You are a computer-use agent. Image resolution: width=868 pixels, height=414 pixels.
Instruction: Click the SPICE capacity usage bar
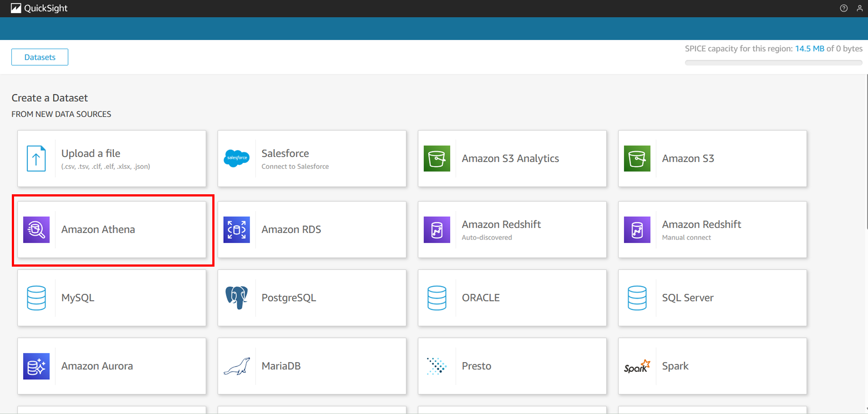773,63
